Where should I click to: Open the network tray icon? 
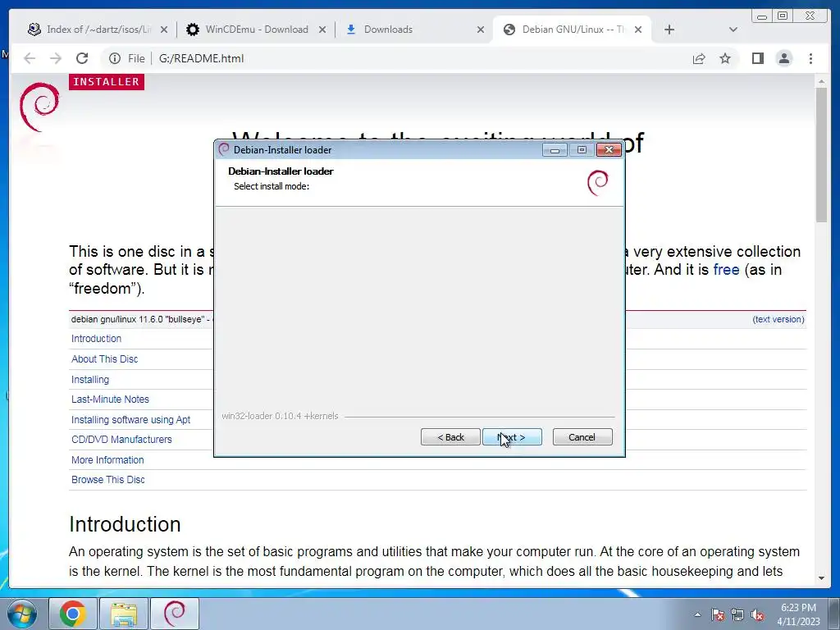(x=737, y=614)
